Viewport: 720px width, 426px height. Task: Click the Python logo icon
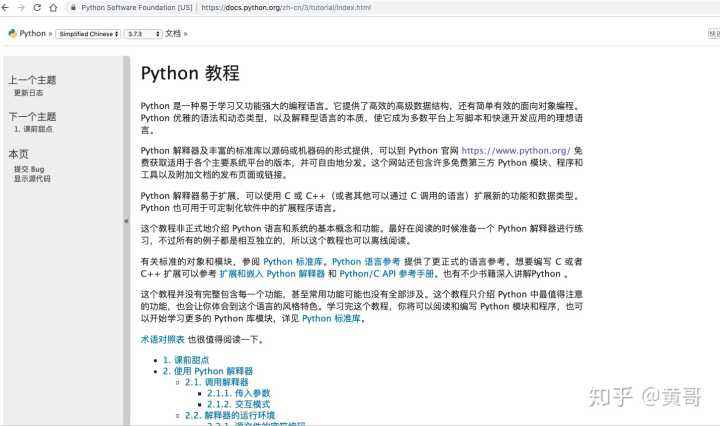(12, 34)
